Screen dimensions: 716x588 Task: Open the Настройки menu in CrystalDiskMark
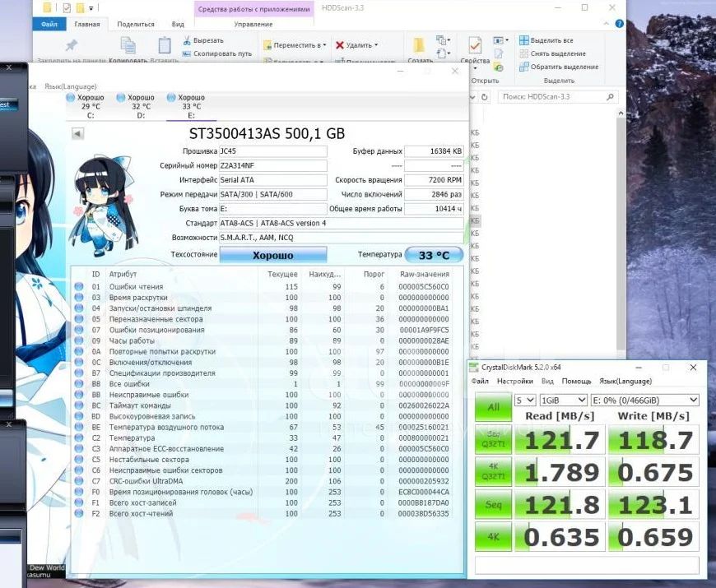click(514, 381)
